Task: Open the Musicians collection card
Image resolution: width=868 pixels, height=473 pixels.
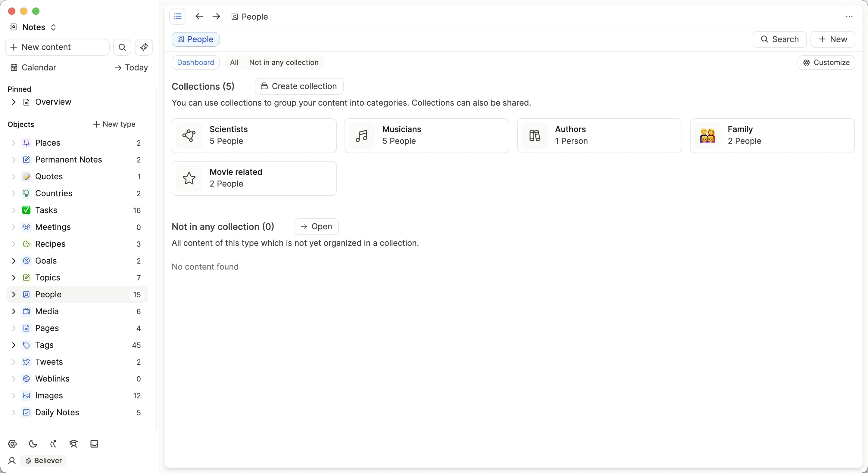Action: pos(426,136)
